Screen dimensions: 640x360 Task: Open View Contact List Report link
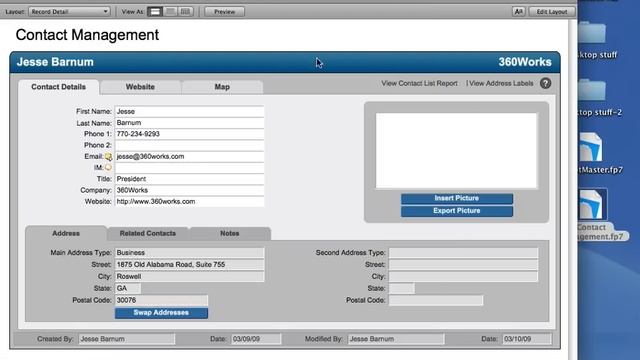[x=419, y=83]
